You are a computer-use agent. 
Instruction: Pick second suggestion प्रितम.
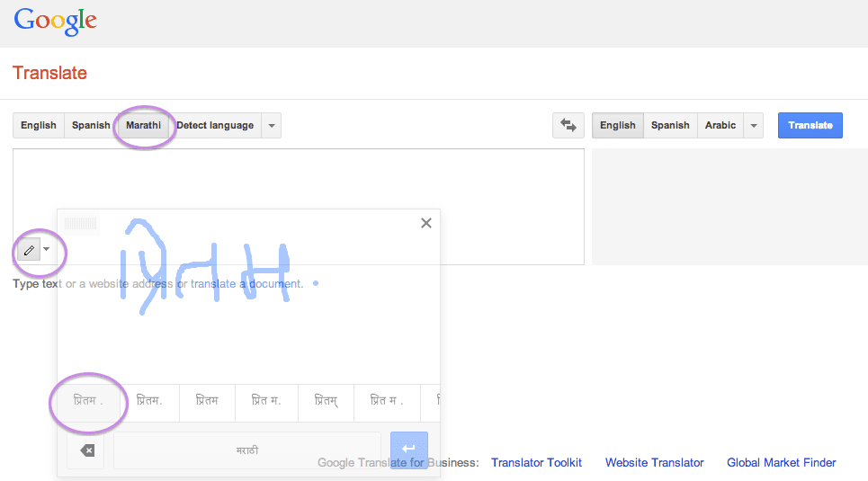pyautogui.click(x=149, y=401)
